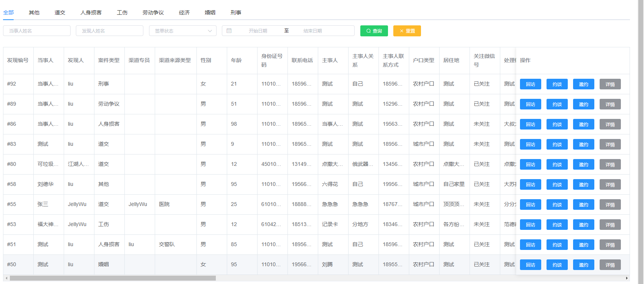Click the calendar icon in date range field
This screenshot has width=644, height=284.
click(x=229, y=31)
